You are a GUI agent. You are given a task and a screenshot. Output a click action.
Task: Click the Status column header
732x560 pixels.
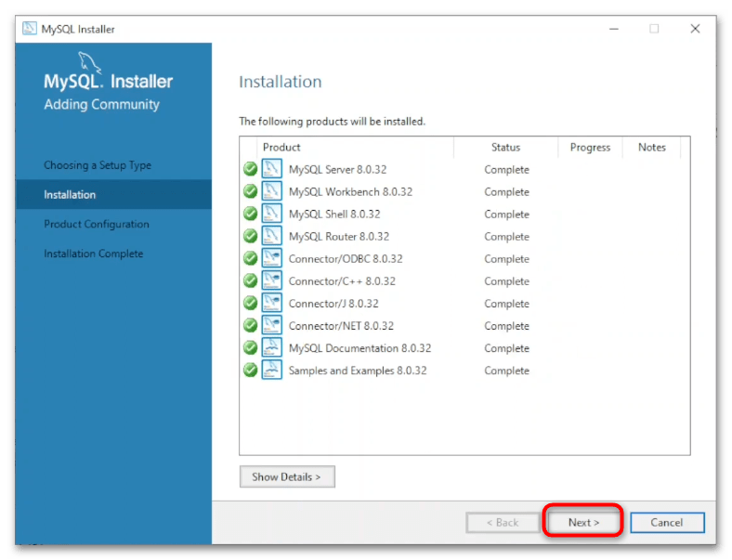coord(505,148)
